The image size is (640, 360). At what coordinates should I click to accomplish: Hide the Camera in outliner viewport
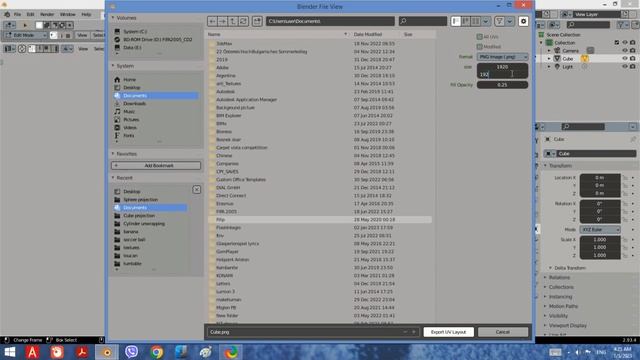[x=625, y=51]
